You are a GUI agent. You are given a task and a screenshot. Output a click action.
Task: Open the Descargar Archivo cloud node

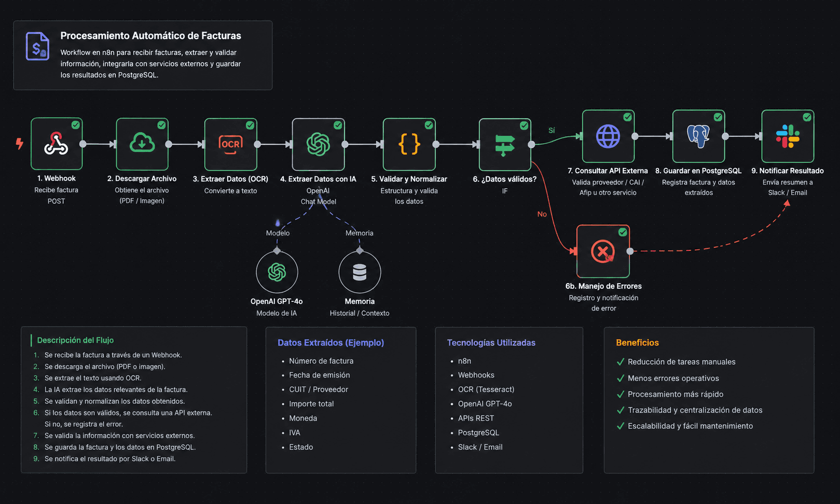pyautogui.click(x=142, y=144)
